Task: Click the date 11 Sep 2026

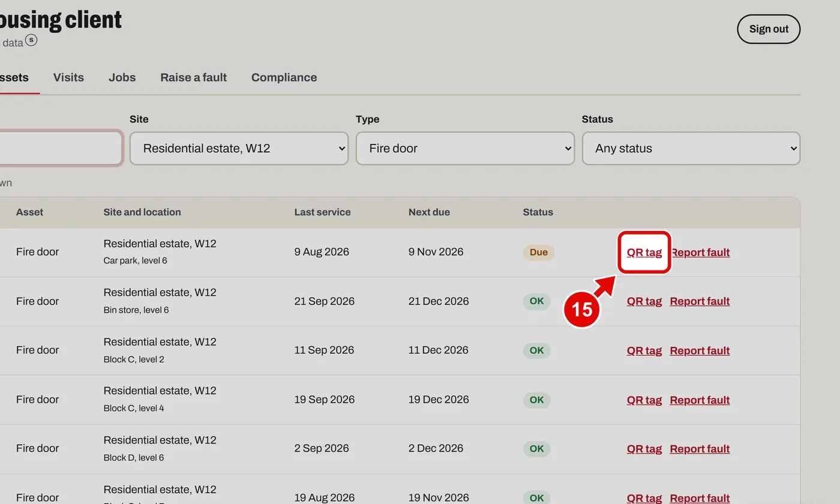Action: tap(324, 350)
